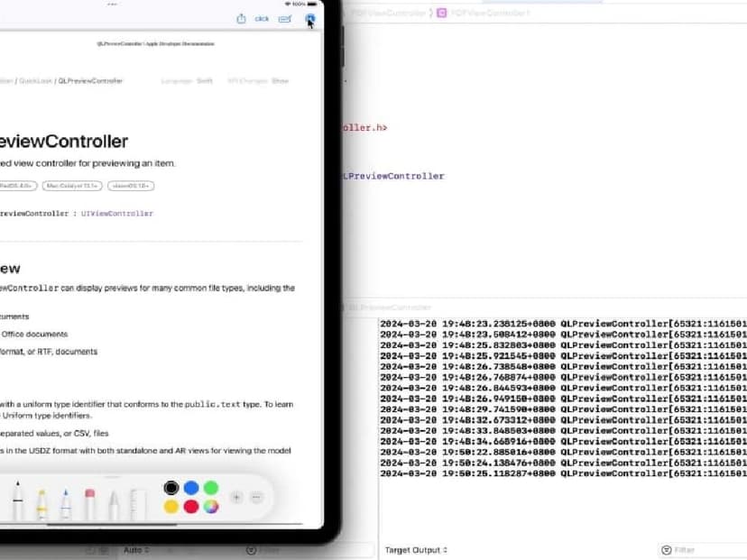Select the yellow Highlighter tool
This screenshot has height=560, width=747.
click(x=41, y=504)
